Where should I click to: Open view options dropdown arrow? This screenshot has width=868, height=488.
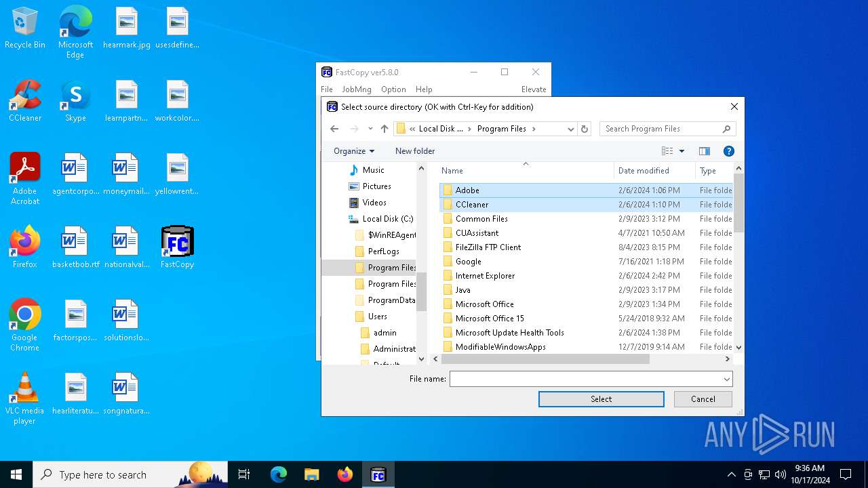pos(682,151)
